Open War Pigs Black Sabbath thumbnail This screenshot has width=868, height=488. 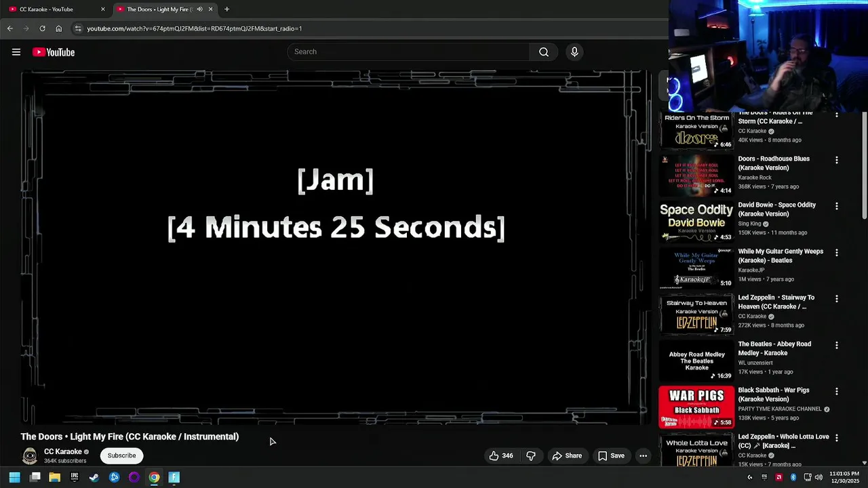tap(696, 407)
